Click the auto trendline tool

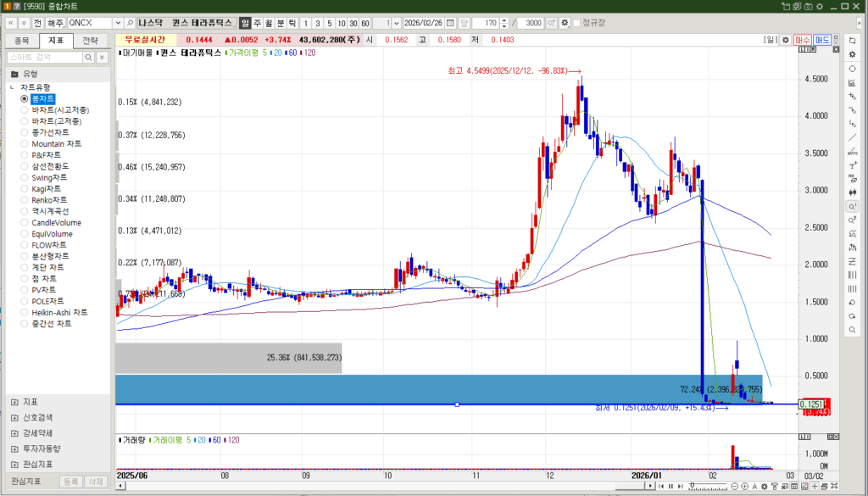tap(852, 151)
